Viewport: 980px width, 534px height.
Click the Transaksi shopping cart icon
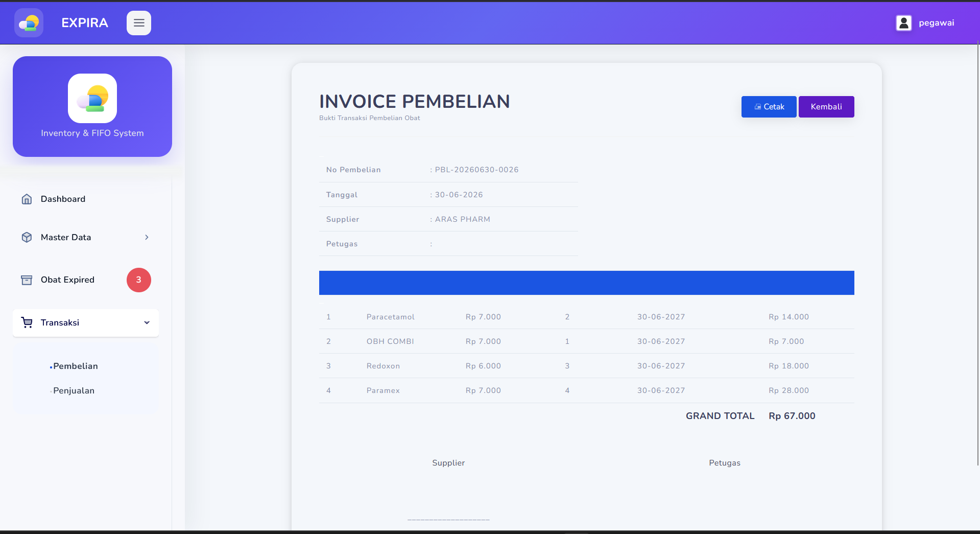pyautogui.click(x=27, y=322)
